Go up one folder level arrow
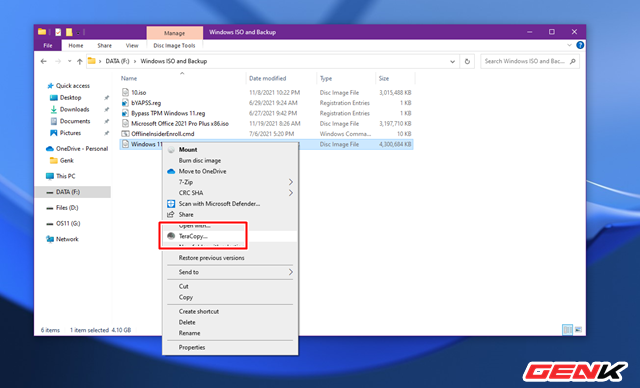640x388 pixels. 80,61
